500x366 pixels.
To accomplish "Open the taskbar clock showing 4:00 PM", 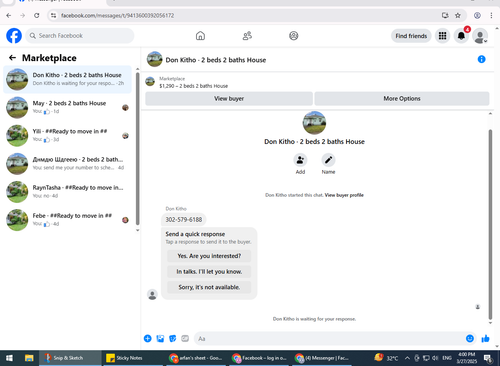I will click(466, 358).
